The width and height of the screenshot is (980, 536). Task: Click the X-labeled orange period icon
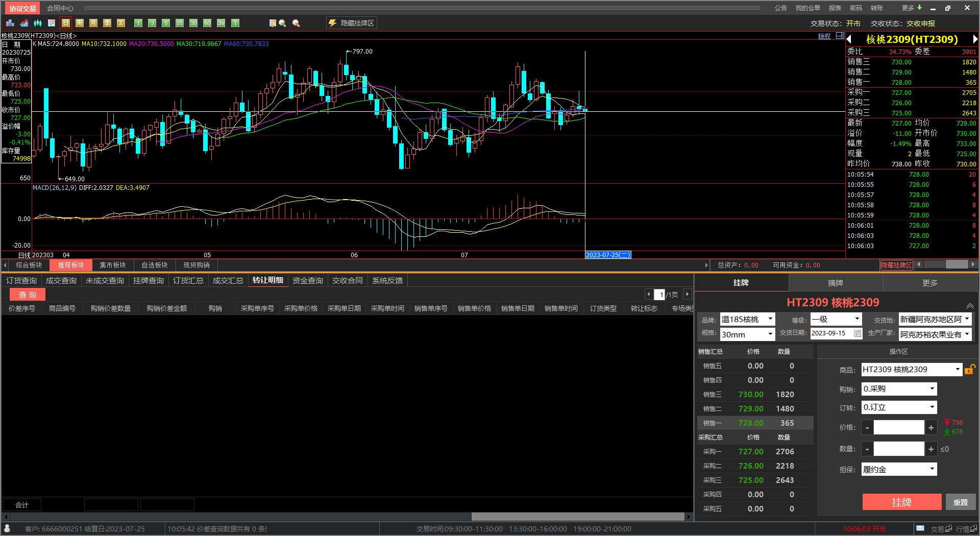pyautogui.click(x=120, y=23)
